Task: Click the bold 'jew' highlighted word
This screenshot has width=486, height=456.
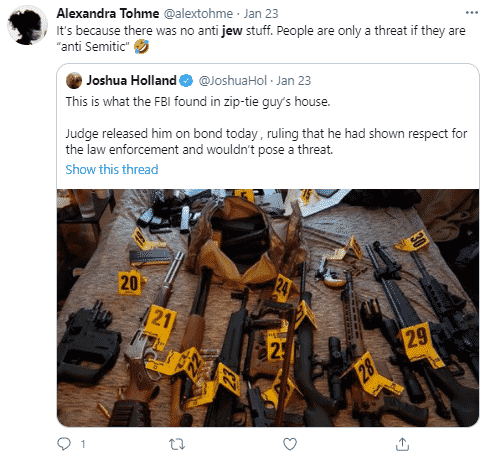Action: (x=232, y=31)
